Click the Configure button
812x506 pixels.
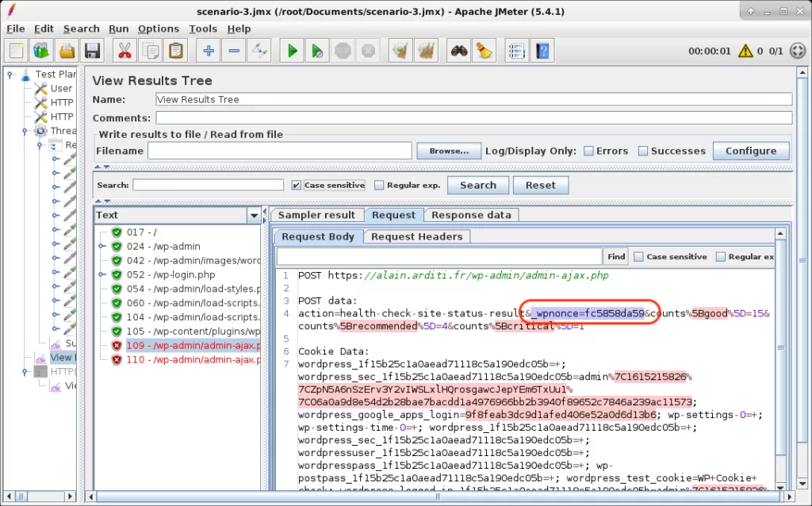pos(750,151)
